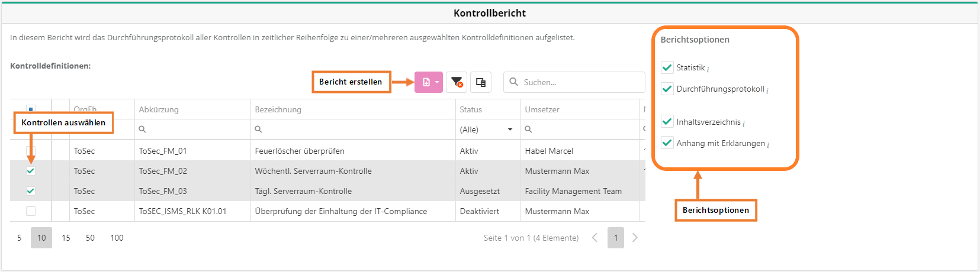Open the Status filter (Alle) dropdown
Image resolution: width=980 pixels, height=272 pixels.
tap(486, 129)
